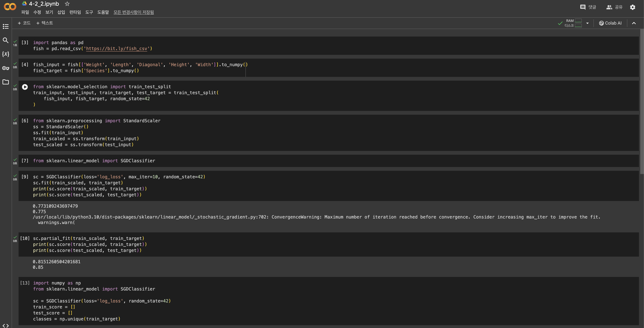Open the files folder icon in sidebar
This screenshot has width=644, height=328.
click(6, 82)
